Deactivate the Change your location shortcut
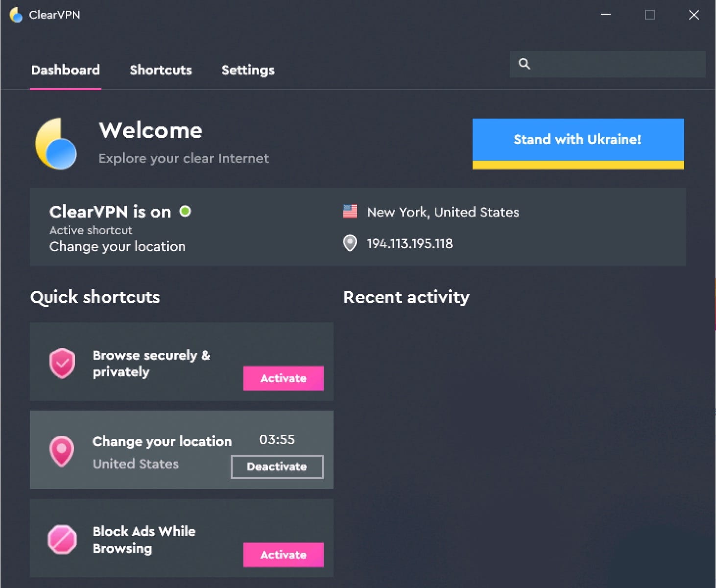The image size is (716, 588). [277, 466]
